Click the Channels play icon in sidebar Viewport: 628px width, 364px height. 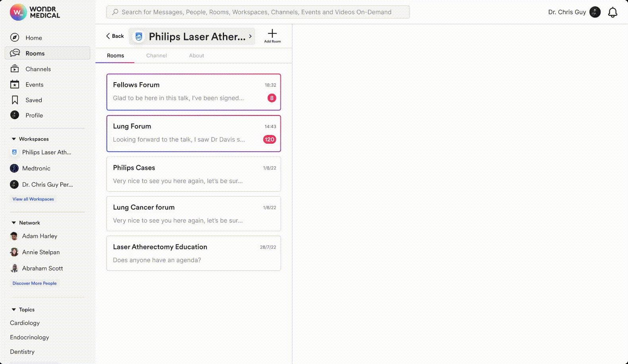(x=15, y=69)
